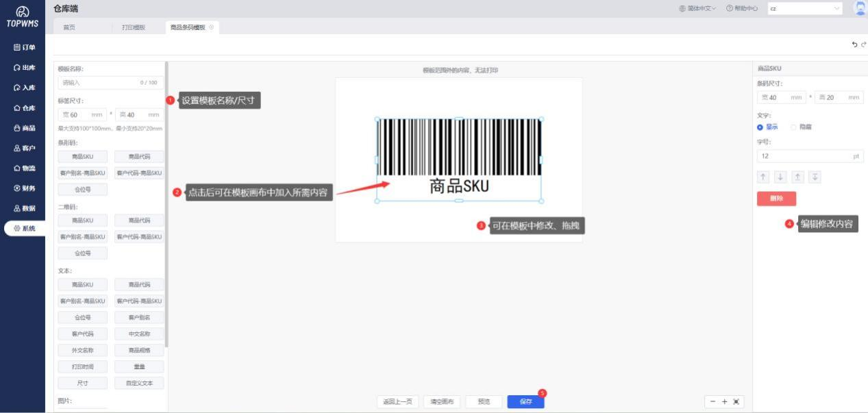Viewport: 868px width, 413px height.
Task: Select the 隐藏 text radio button
Action: click(794, 127)
